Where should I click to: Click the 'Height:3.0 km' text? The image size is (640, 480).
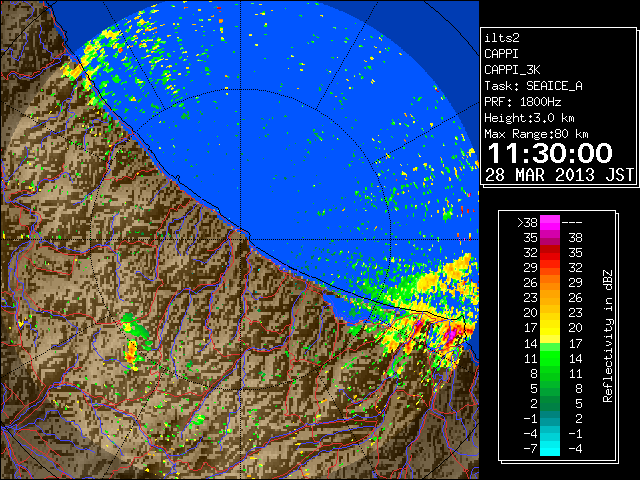(529, 118)
